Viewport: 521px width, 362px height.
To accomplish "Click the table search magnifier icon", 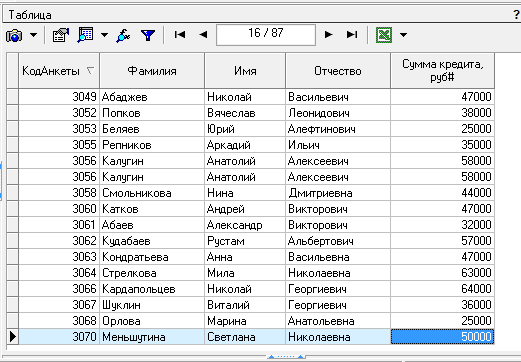I will (x=85, y=35).
